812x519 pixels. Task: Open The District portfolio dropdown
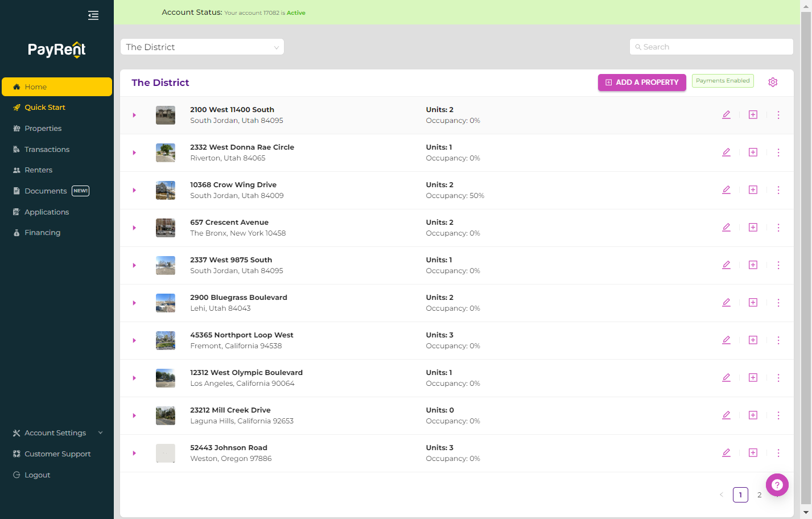tap(202, 47)
